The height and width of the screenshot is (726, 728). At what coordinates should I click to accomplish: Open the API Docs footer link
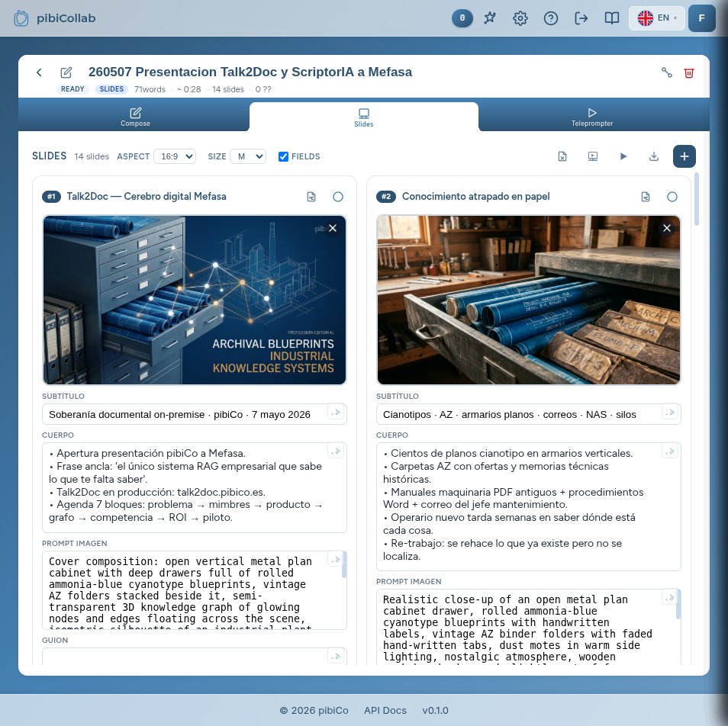click(x=385, y=710)
